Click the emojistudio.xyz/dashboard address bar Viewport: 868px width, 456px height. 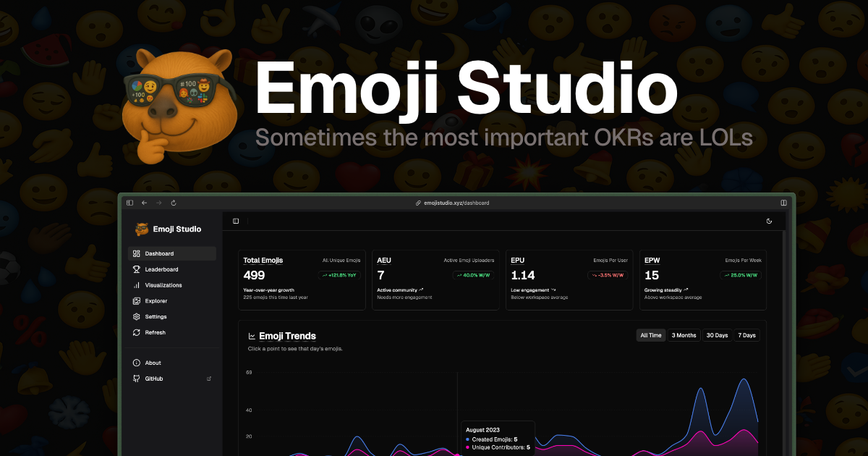[x=456, y=203]
